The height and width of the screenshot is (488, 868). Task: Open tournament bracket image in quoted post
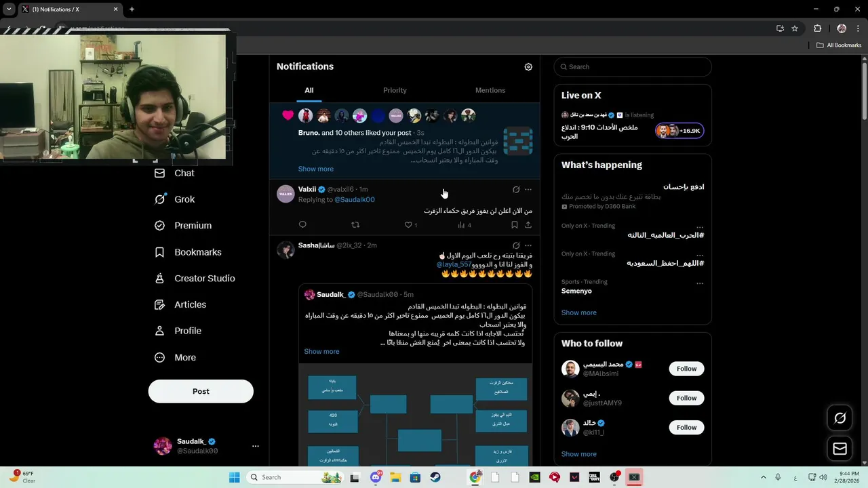point(416,414)
